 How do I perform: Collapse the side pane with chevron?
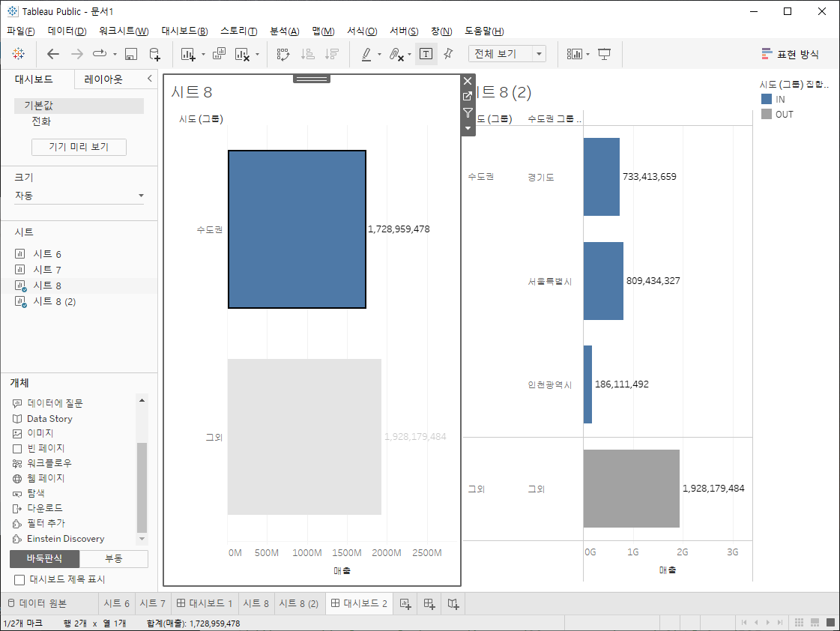(149, 79)
